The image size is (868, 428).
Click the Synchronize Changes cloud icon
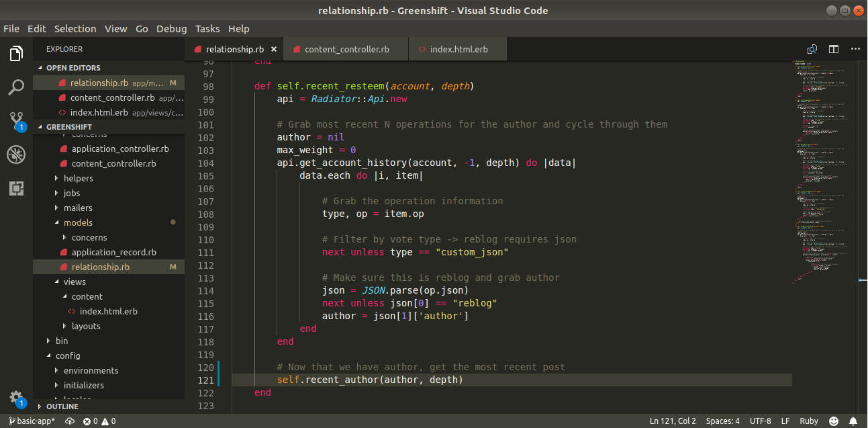pyautogui.click(x=69, y=421)
